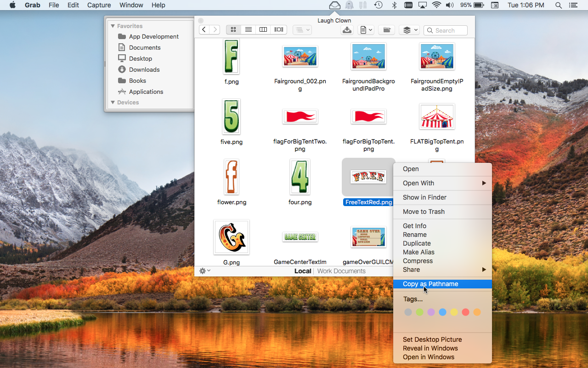The height and width of the screenshot is (368, 588).
Task: Select FLATBigTopTent.png icon
Action: [x=437, y=116]
